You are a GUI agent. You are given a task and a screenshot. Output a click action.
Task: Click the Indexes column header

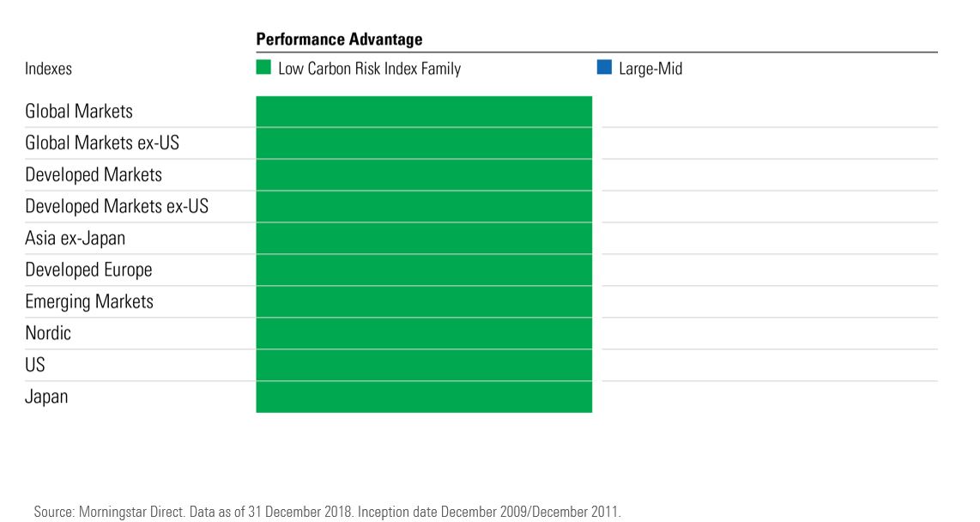coord(48,69)
